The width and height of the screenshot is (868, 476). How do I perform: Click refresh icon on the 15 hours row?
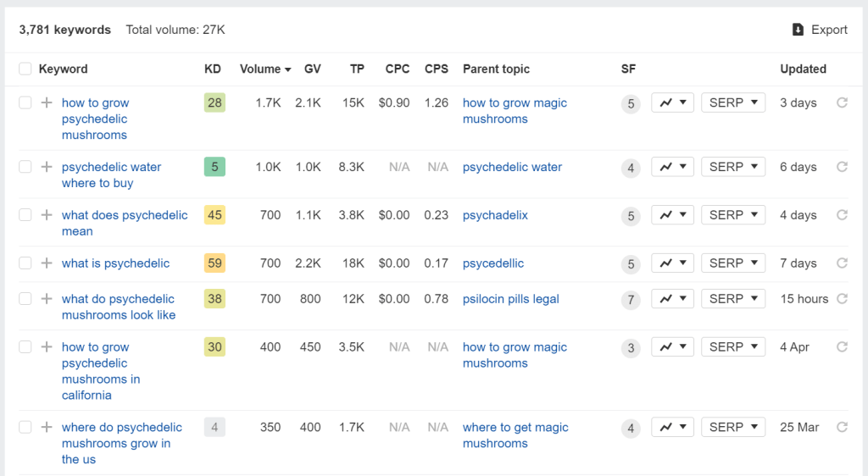pos(842,299)
